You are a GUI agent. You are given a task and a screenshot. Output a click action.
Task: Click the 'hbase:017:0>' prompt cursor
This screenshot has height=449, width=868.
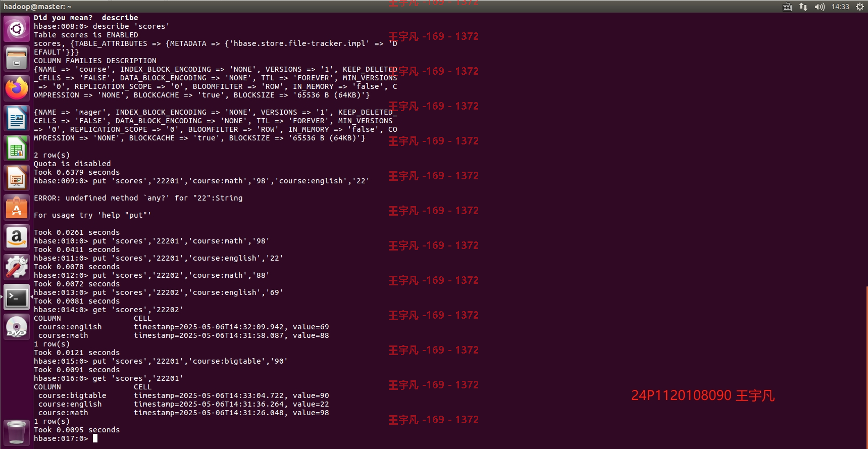pos(95,438)
